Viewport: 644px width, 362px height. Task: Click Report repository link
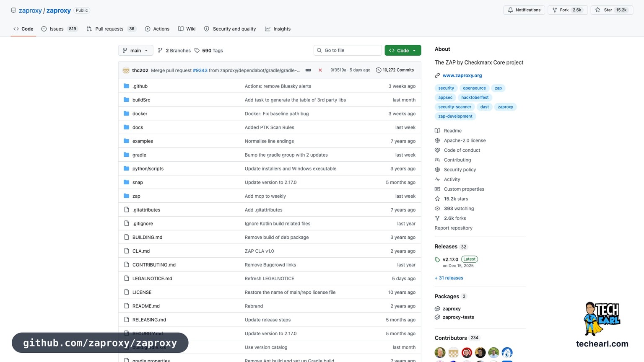[x=454, y=228]
